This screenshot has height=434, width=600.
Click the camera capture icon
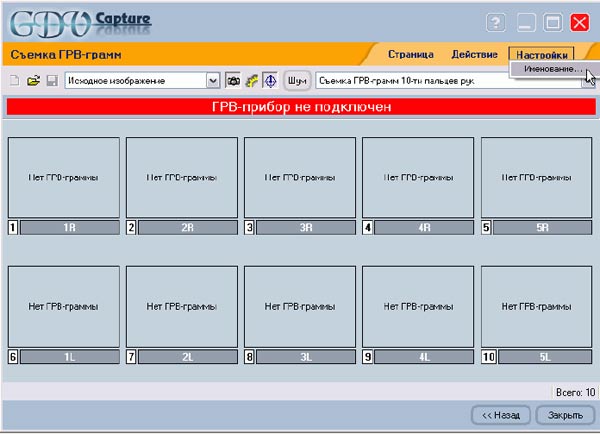click(x=233, y=80)
